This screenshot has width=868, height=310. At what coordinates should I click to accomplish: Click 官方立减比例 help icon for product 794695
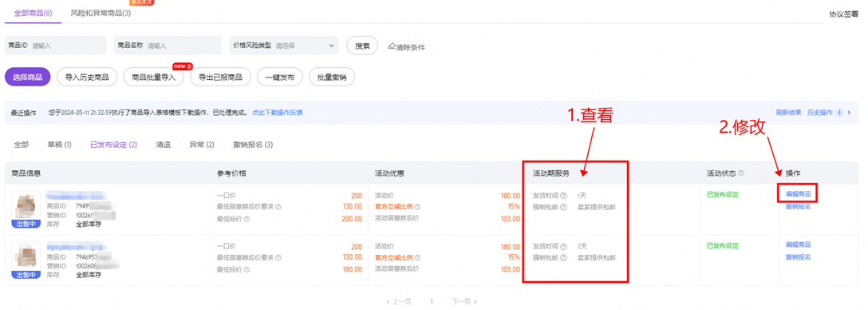click(416, 257)
